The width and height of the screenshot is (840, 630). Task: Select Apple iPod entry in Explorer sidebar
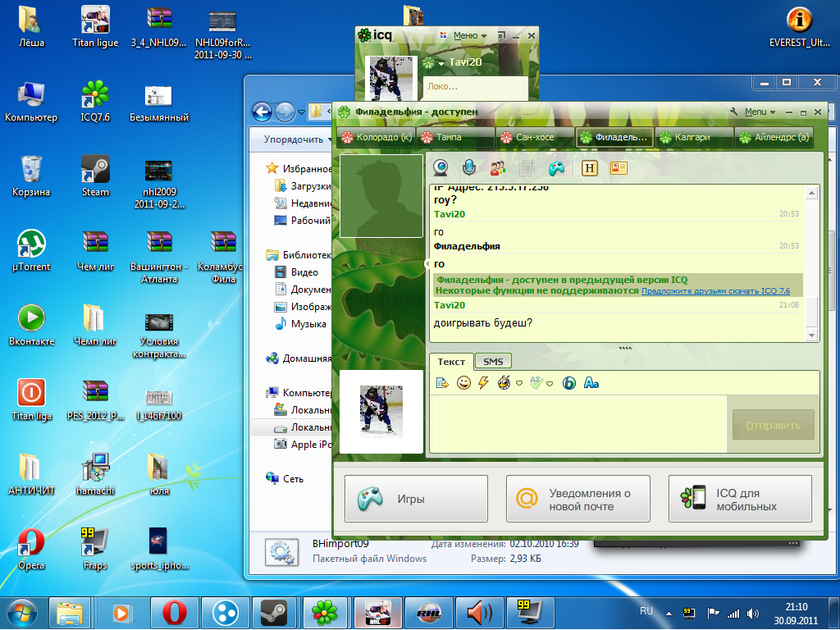click(303, 444)
